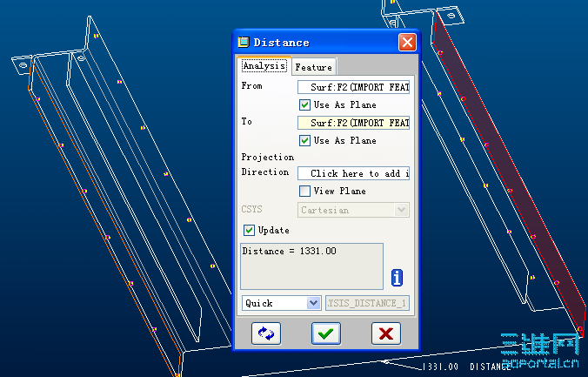The height and width of the screenshot is (377, 588).
Task: Toggle Use As Plane under From
Action: coord(304,104)
